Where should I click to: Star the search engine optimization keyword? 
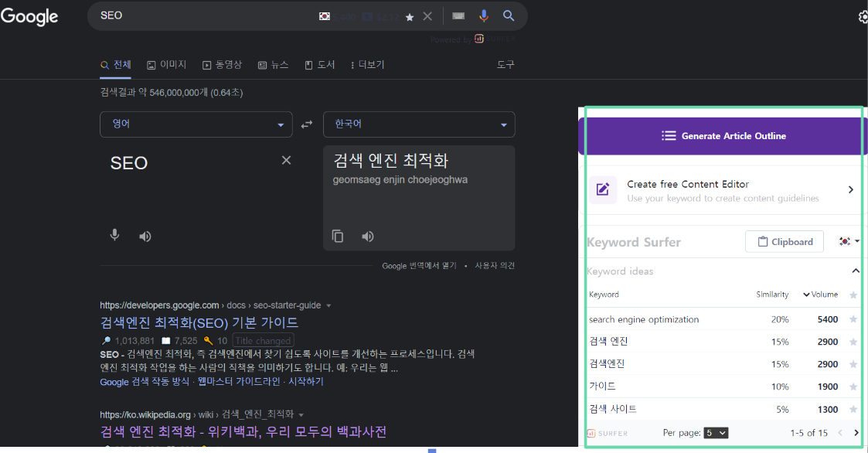tap(853, 319)
